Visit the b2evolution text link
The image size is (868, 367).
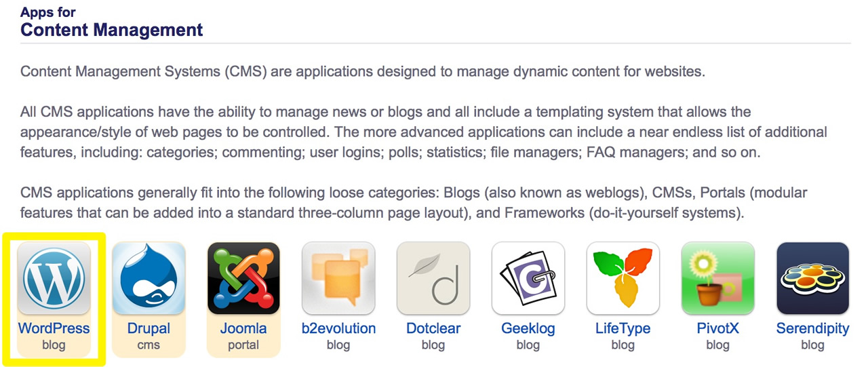click(x=338, y=328)
